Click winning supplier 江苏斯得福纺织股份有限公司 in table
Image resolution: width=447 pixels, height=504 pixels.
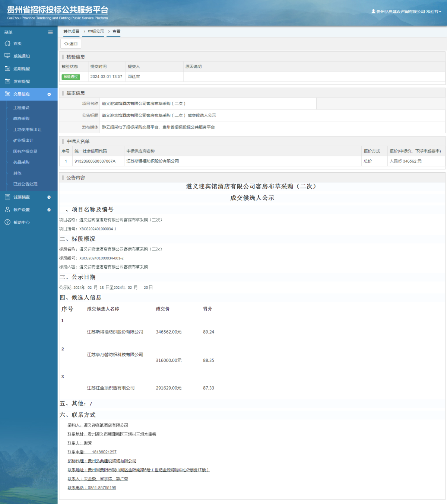coord(153,161)
